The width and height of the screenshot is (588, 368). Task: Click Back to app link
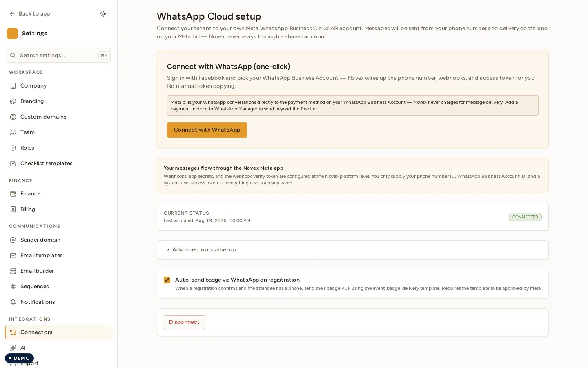(x=30, y=14)
